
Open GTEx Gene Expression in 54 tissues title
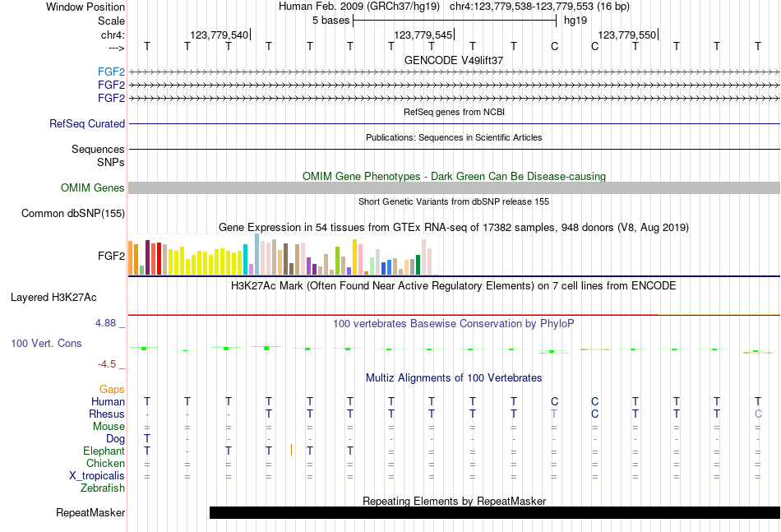point(454,228)
